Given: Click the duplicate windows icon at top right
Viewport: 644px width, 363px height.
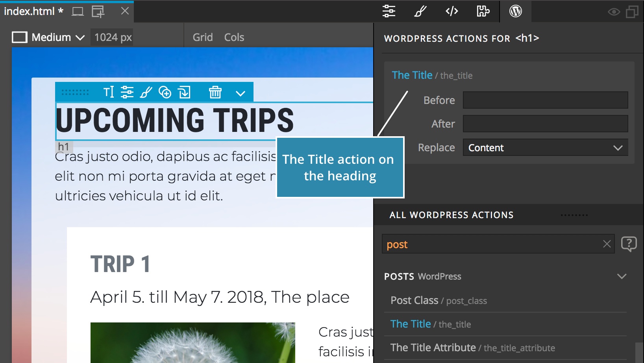Looking at the screenshot, I should [632, 11].
